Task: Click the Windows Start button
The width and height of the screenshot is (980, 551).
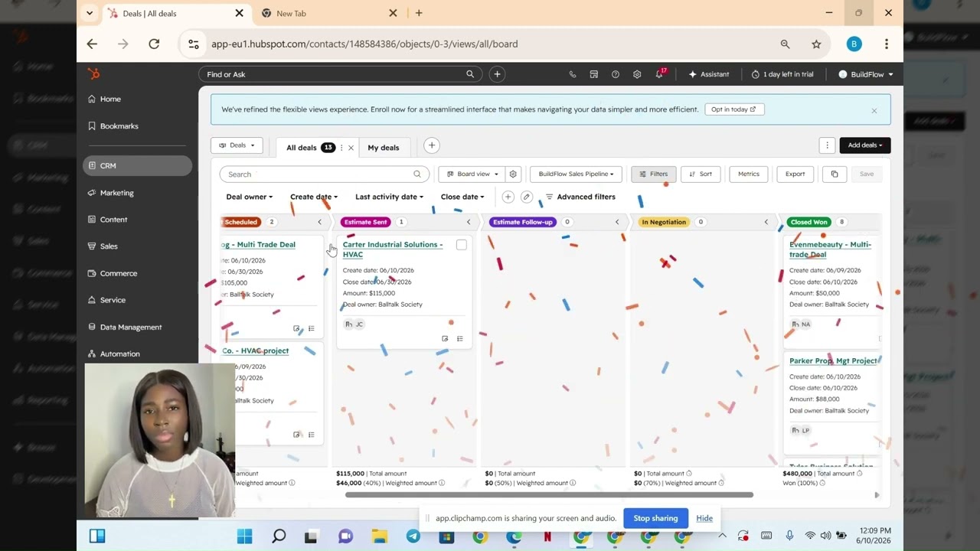Action: tap(244, 536)
